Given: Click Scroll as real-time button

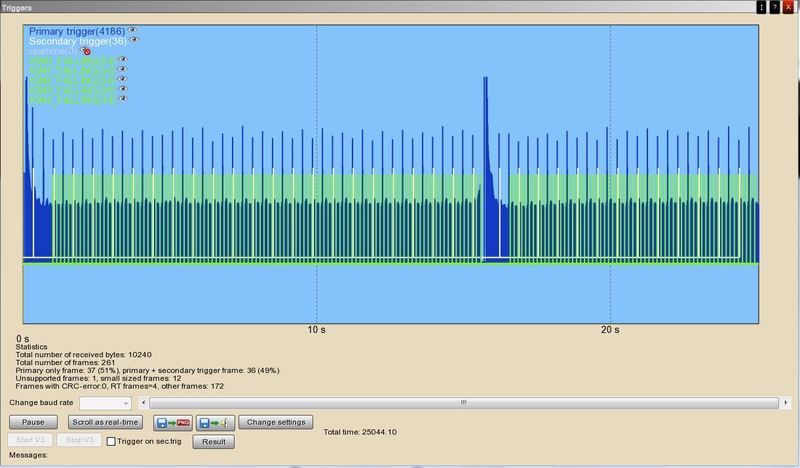Looking at the screenshot, I should [x=105, y=422].
